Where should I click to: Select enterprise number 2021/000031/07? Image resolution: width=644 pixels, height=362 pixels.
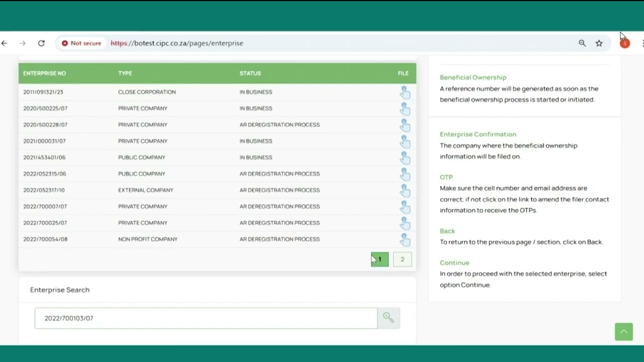pyautogui.click(x=44, y=141)
